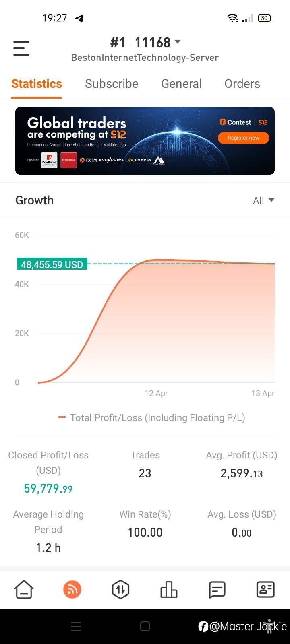Tap the Android square home button
Screen dimensions: 290x644
coord(145,626)
